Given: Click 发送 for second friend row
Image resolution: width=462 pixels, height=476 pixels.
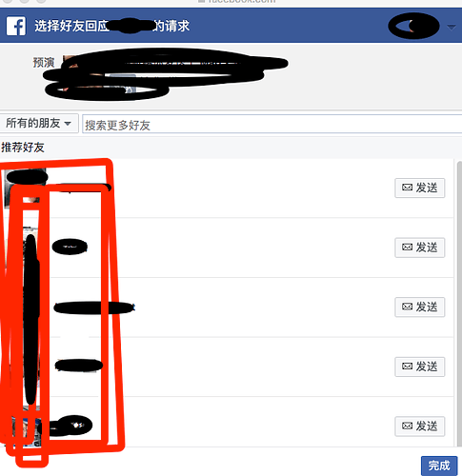Looking at the screenshot, I should click(x=420, y=248).
